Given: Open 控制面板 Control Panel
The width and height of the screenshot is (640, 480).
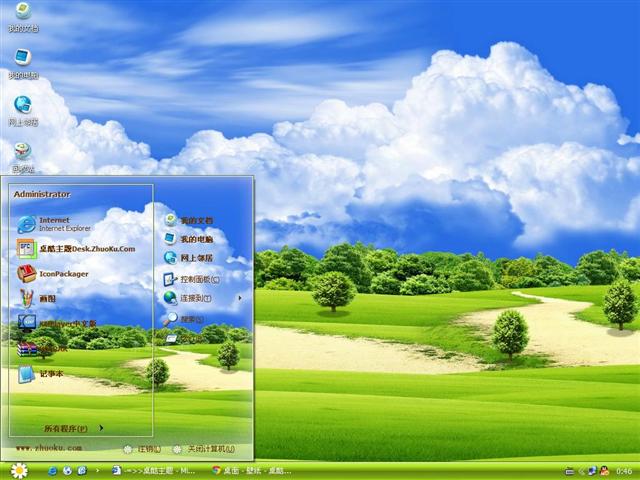Looking at the screenshot, I should click(x=192, y=279).
